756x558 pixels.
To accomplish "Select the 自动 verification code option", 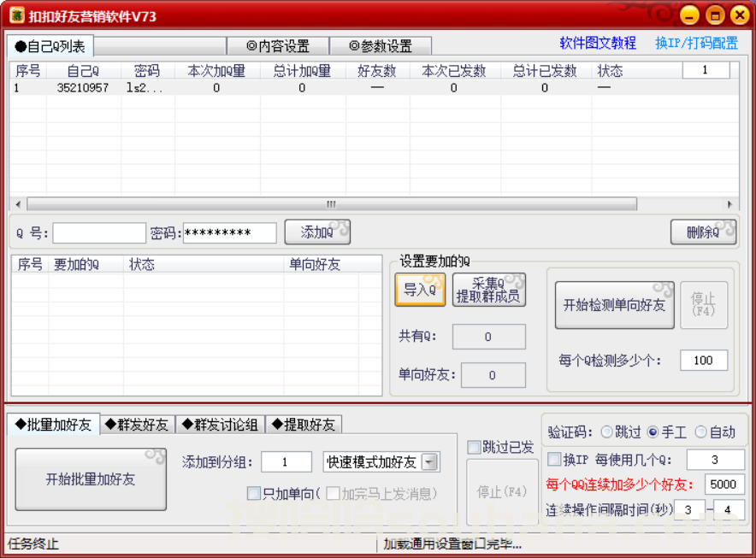I will pos(700,432).
